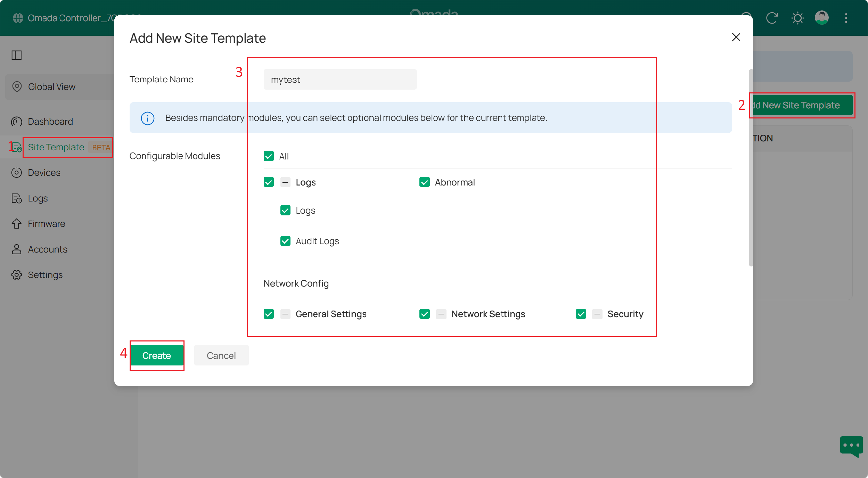This screenshot has height=478, width=868.
Task: Click the Configurable Modules label
Action: click(x=175, y=156)
